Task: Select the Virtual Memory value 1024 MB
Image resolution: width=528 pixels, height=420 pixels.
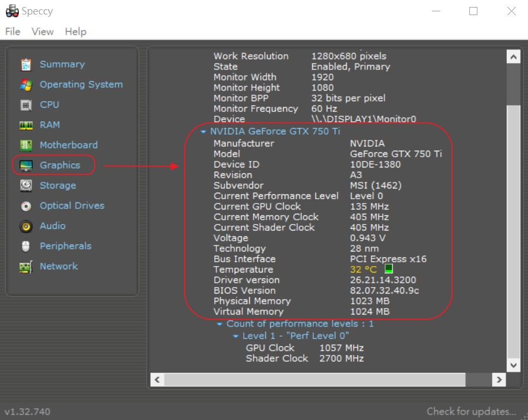Action: click(370, 311)
